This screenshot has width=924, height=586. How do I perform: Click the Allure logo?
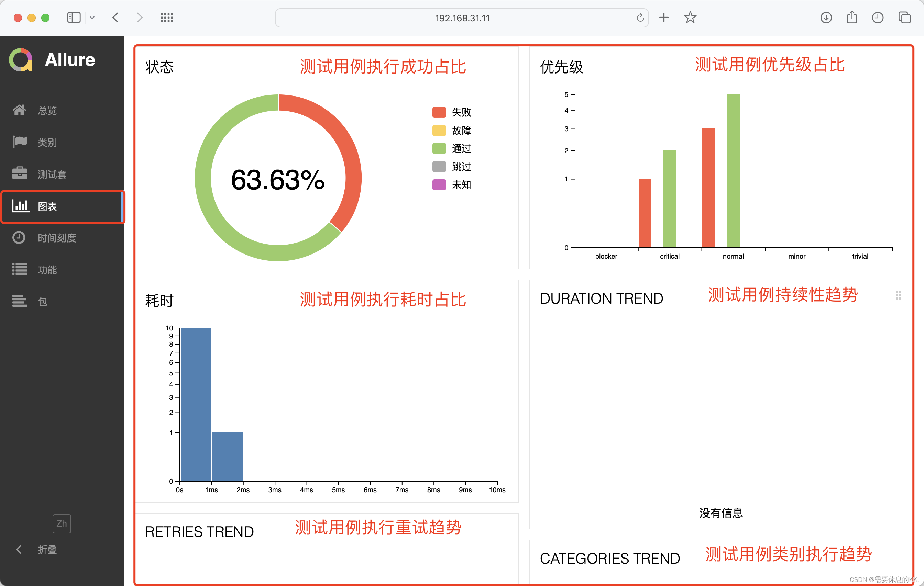[x=21, y=60]
